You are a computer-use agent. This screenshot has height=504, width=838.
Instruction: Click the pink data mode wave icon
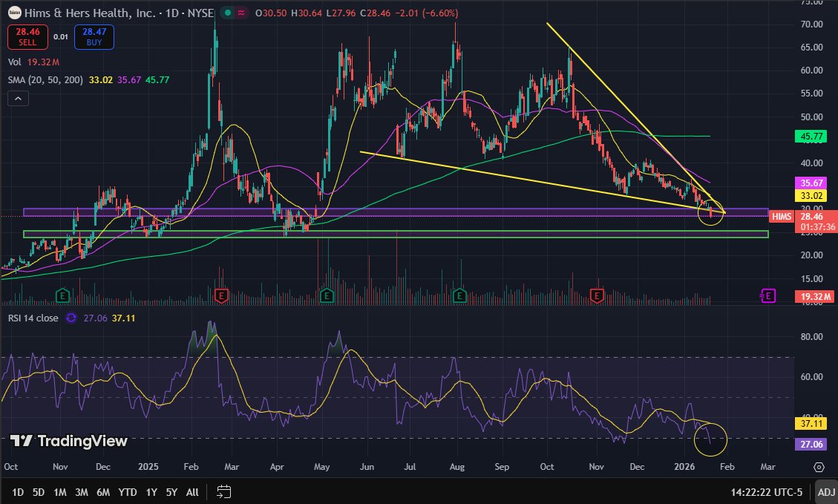(241, 13)
